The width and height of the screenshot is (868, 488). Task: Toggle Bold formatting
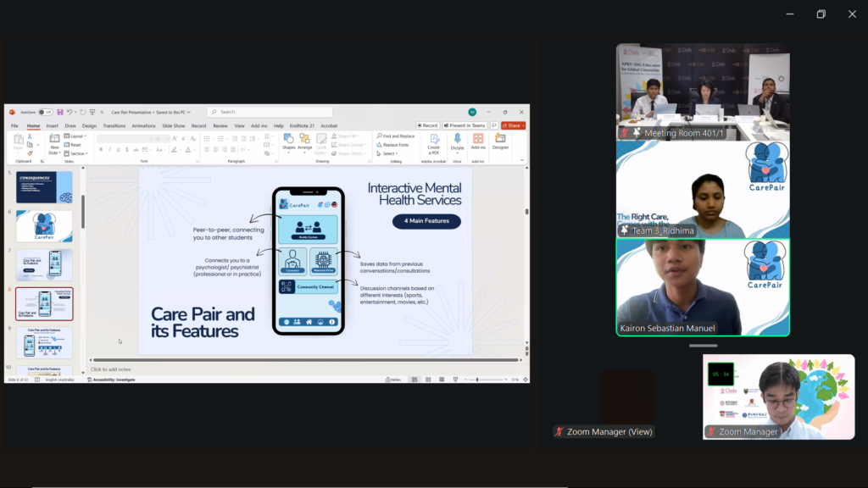click(x=101, y=150)
